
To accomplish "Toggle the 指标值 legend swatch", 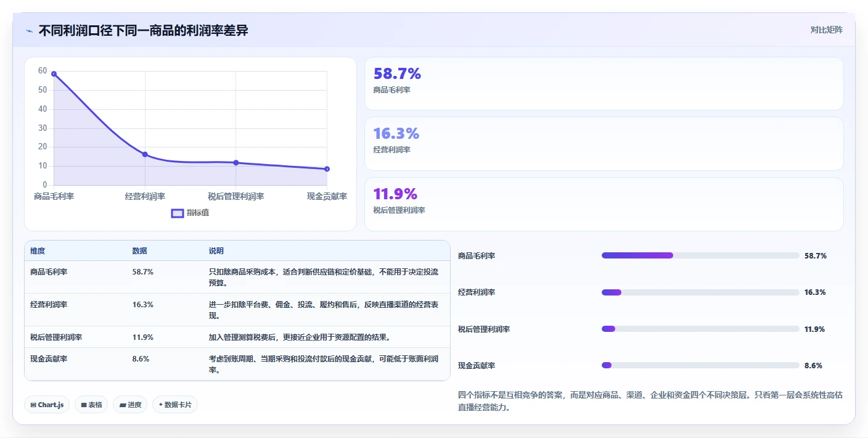I will click(178, 213).
